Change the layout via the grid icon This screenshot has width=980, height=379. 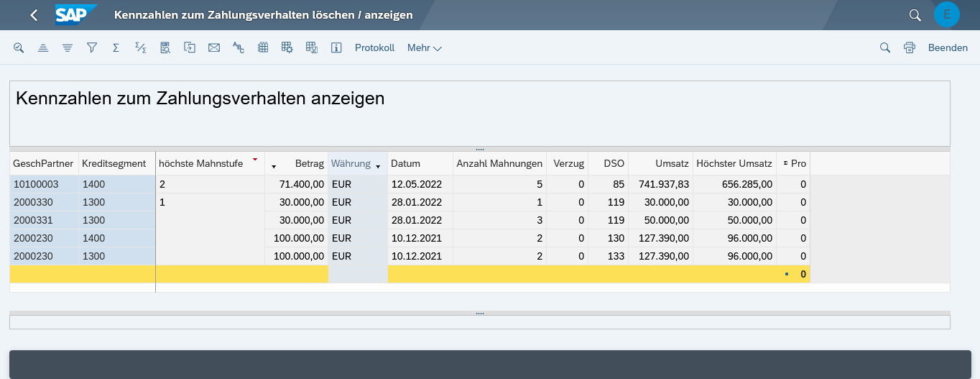coord(263,47)
